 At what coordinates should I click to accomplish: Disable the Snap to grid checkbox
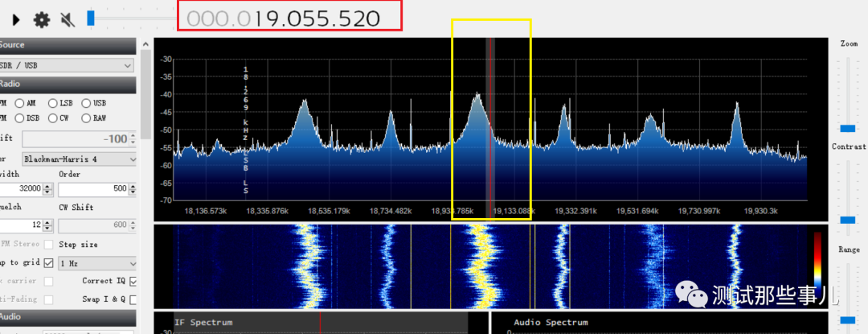[x=49, y=262]
